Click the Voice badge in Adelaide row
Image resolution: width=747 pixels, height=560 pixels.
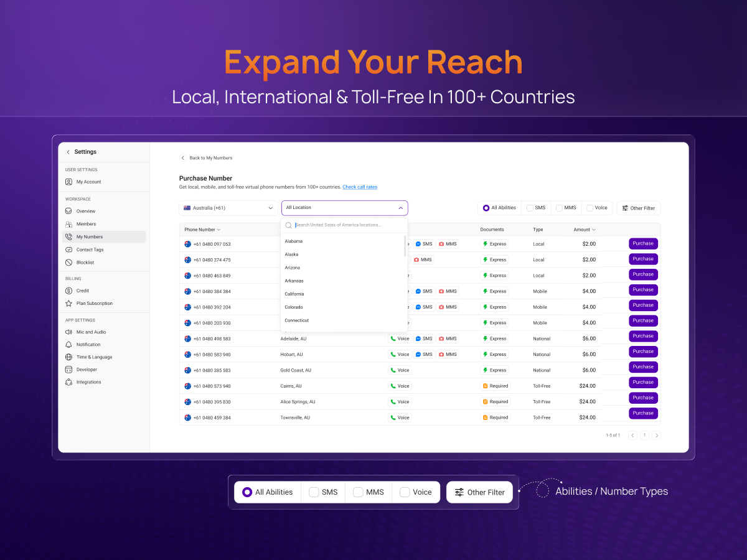pos(400,338)
